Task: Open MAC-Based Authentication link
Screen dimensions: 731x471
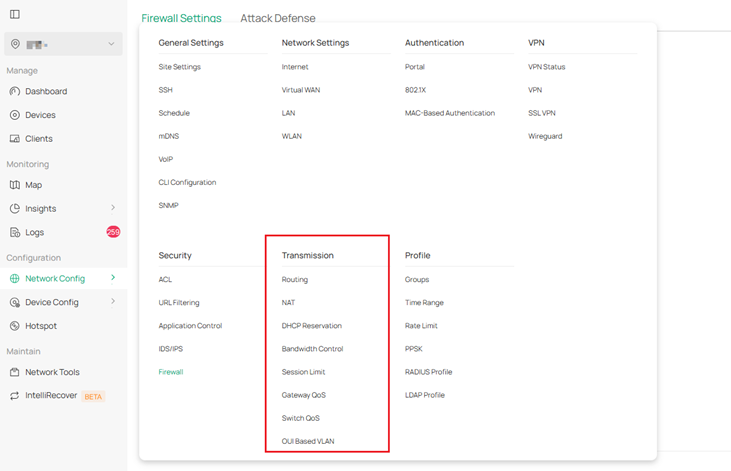Action: tap(450, 113)
